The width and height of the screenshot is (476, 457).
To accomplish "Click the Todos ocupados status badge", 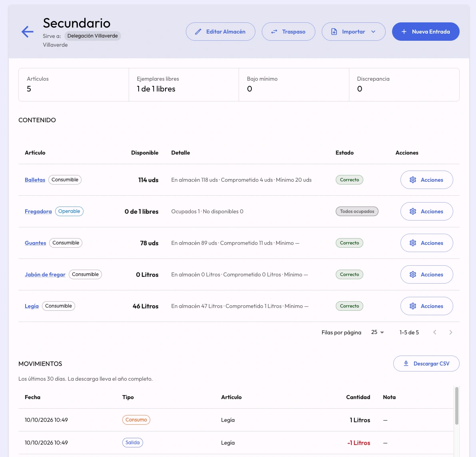I will pos(357,211).
